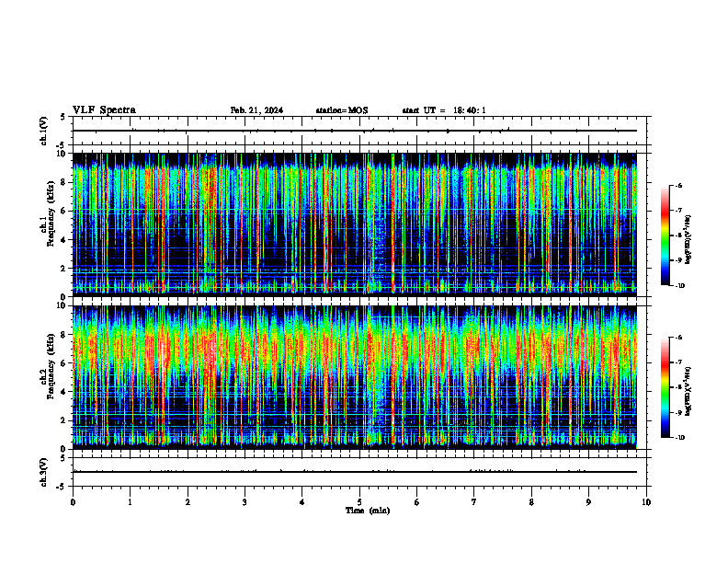Click the "VLF Spectra" plot title

click(x=104, y=110)
